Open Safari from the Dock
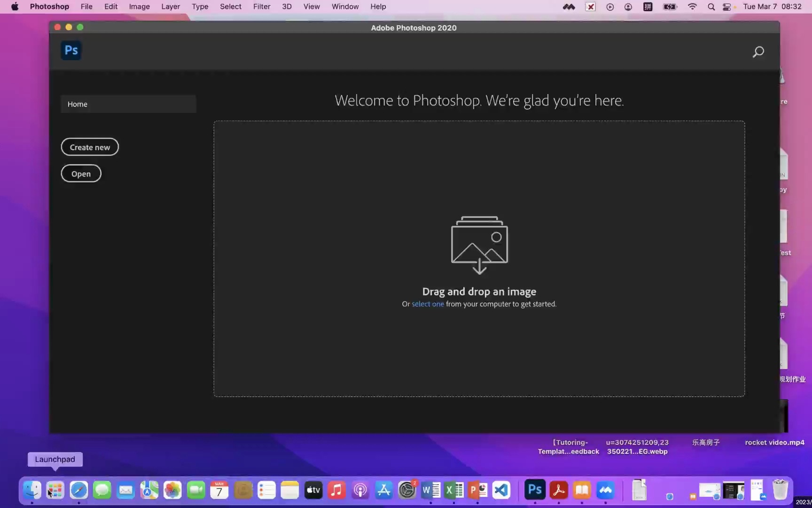Image resolution: width=812 pixels, height=508 pixels. pos(78,490)
